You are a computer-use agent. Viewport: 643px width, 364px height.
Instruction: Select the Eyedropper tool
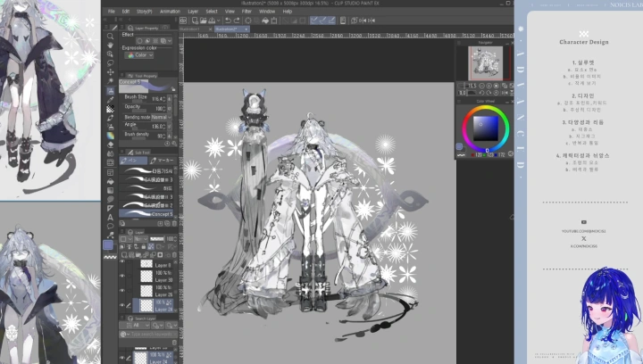(x=110, y=100)
